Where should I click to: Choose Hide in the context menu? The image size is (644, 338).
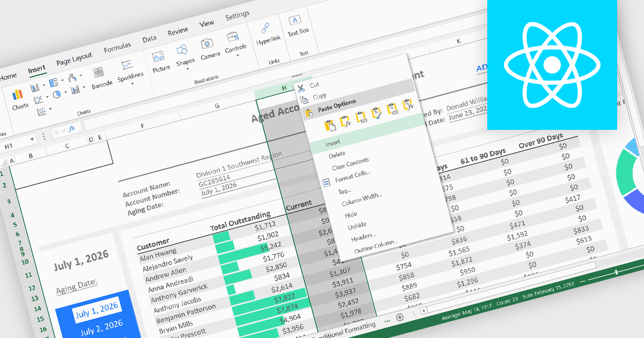350,215
